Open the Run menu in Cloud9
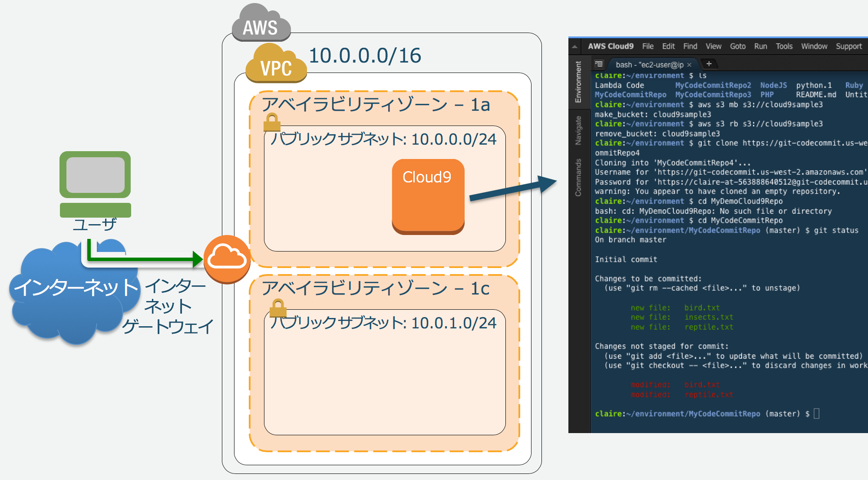Image resolution: width=868 pixels, height=480 pixels. pos(760,46)
